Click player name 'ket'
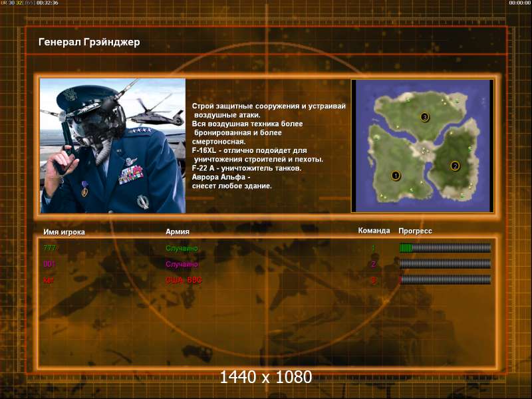The height and width of the screenshot is (399, 532). point(49,280)
